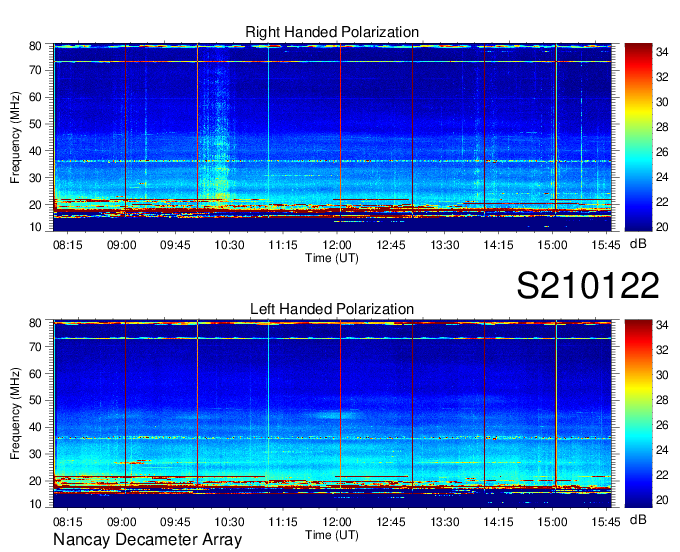
Task: Click Time (UT) label under Left Handed plot
Action: [332, 535]
